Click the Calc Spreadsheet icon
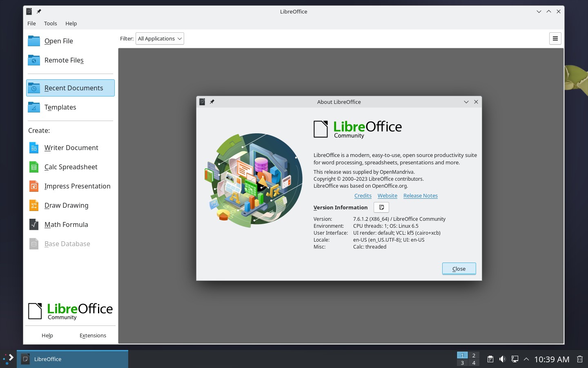This screenshot has height=368, width=588. pos(34,167)
